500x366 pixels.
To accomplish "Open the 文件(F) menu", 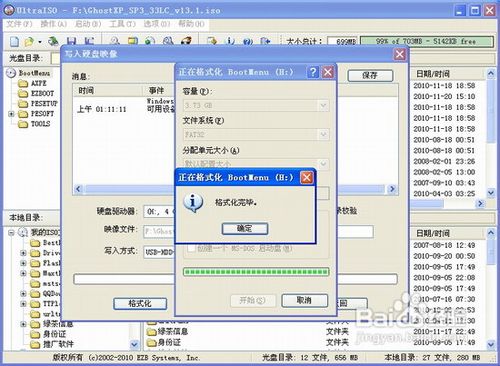I will [x=19, y=24].
